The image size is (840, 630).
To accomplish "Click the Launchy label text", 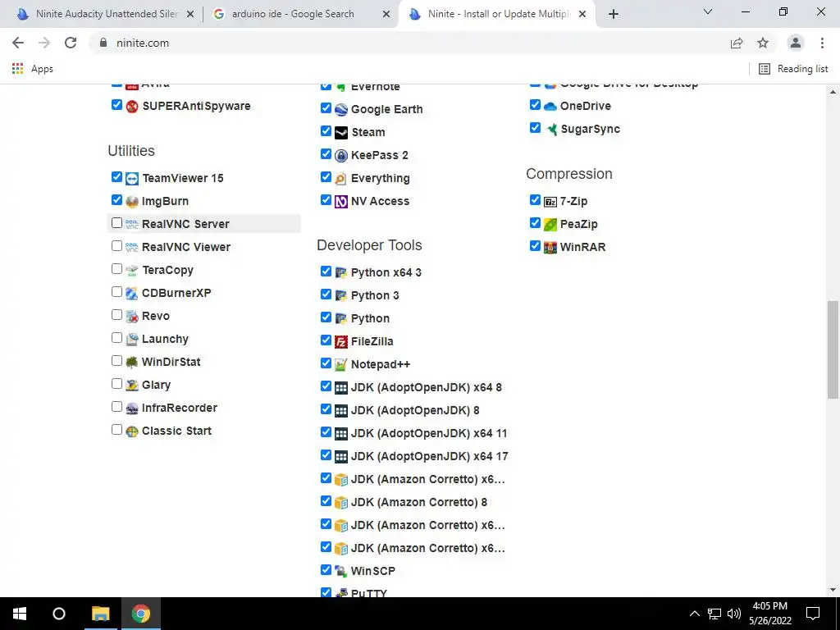I will tap(165, 339).
